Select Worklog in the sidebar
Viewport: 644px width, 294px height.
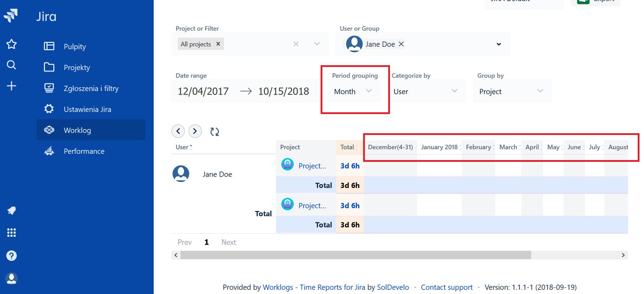pos(91,130)
